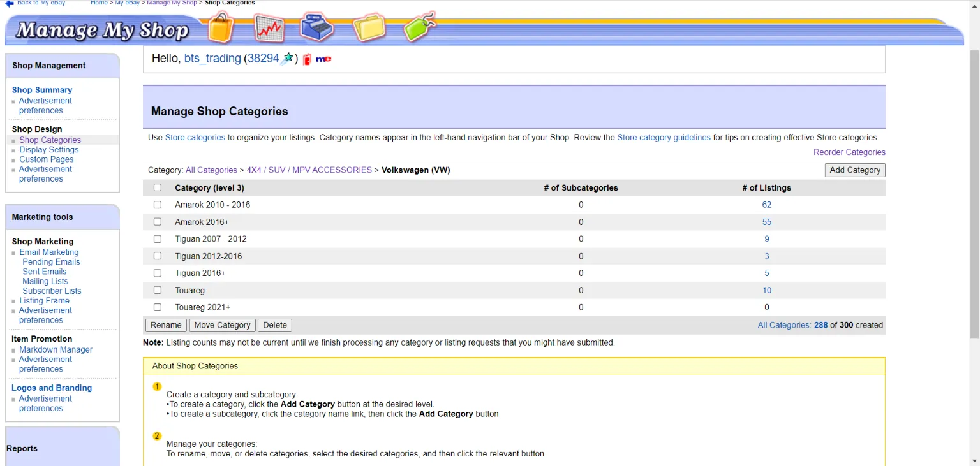This screenshot has width=980, height=466.
Task: Click Manage My Shop in top breadcrumb
Action: point(172,3)
